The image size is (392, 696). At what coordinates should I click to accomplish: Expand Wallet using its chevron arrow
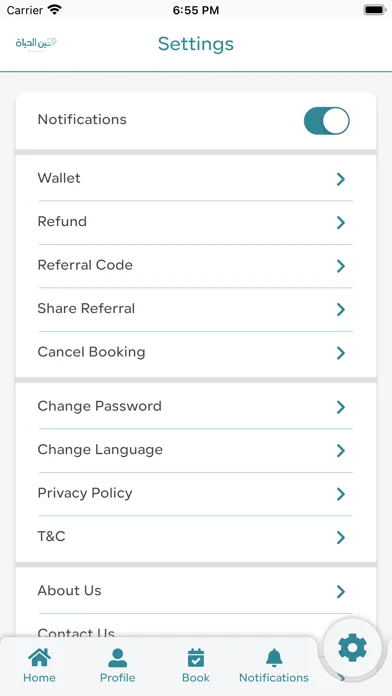pos(341,179)
